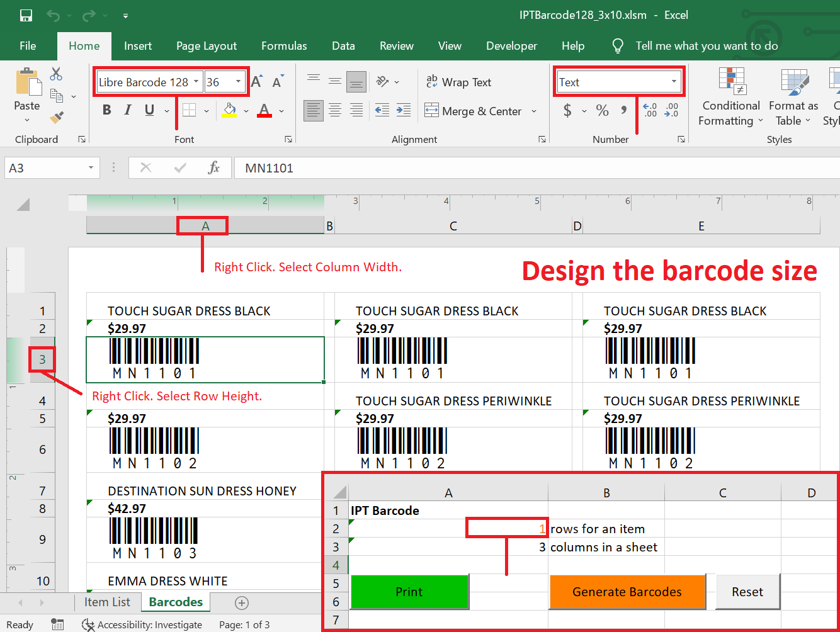The height and width of the screenshot is (632, 840).
Task: Switch to Insert ribbon tab
Action: click(x=138, y=46)
